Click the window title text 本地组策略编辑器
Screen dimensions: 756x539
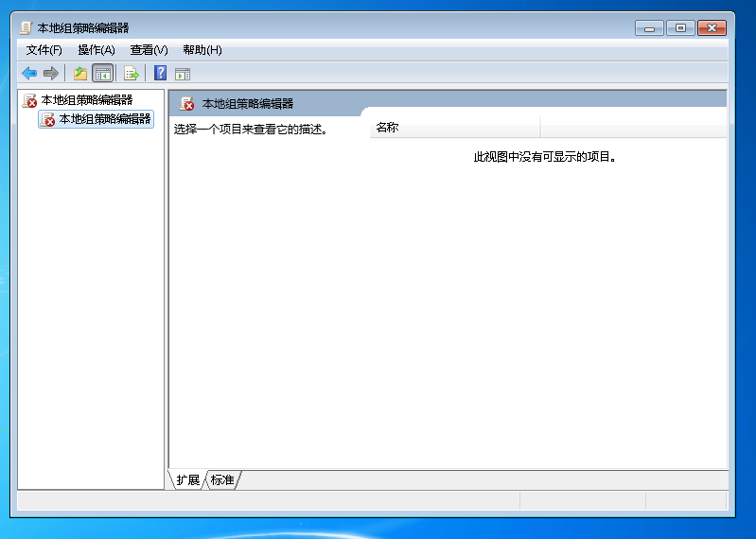[83, 28]
